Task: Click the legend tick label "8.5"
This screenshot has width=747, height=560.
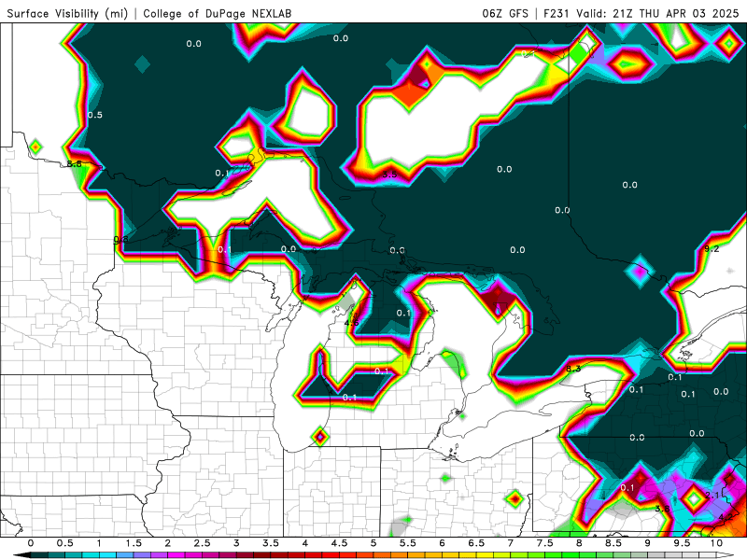Action: click(613, 543)
